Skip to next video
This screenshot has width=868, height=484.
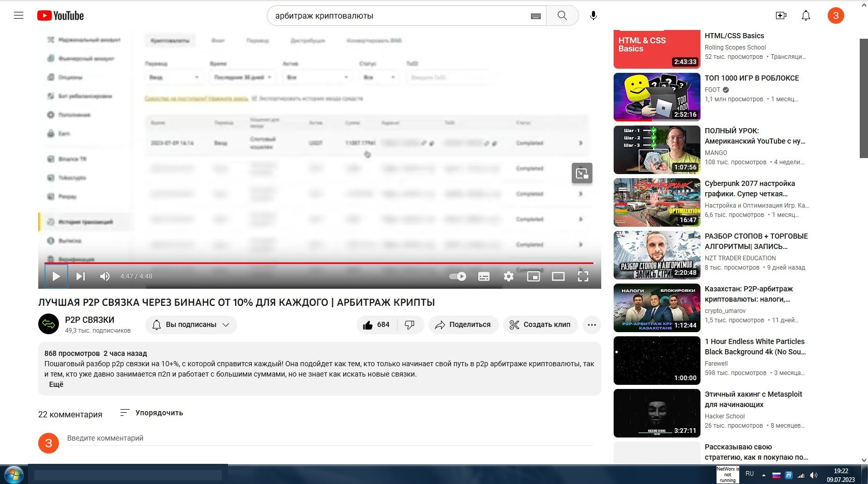click(x=81, y=276)
